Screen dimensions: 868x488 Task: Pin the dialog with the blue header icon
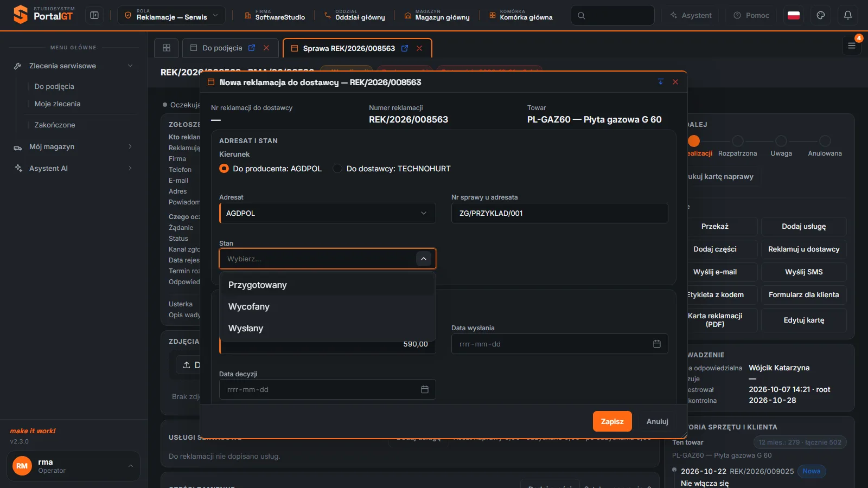(x=661, y=82)
